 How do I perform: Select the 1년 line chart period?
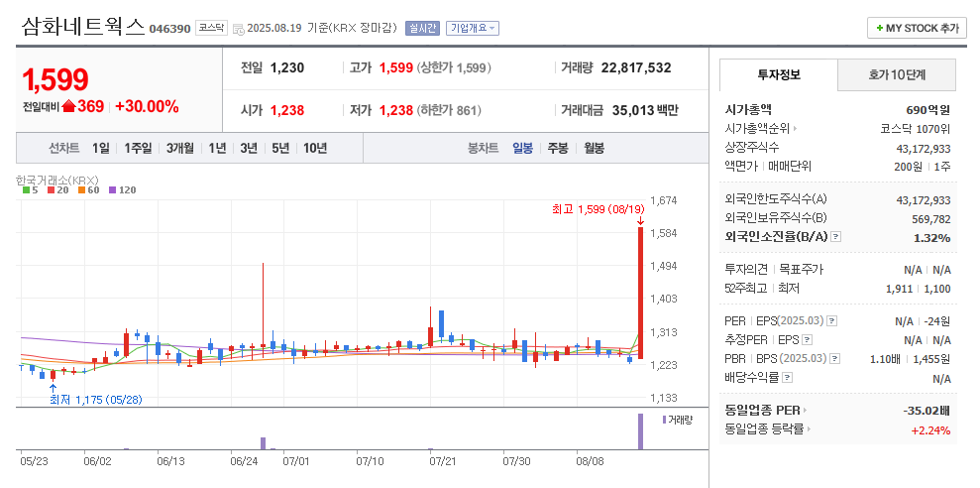217,148
